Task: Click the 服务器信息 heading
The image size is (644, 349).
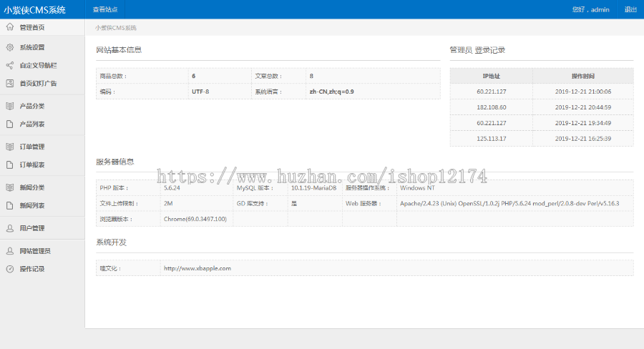Action: point(115,162)
